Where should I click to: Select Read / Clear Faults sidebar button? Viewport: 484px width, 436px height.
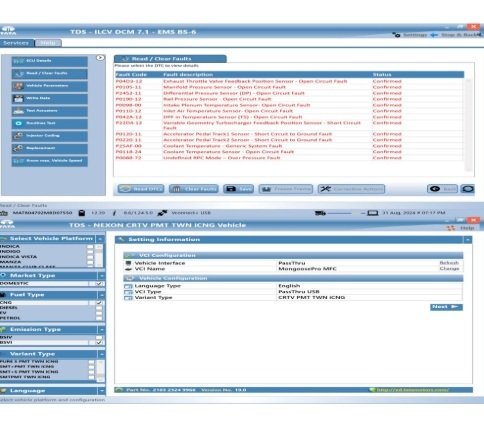(x=50, y=74)
